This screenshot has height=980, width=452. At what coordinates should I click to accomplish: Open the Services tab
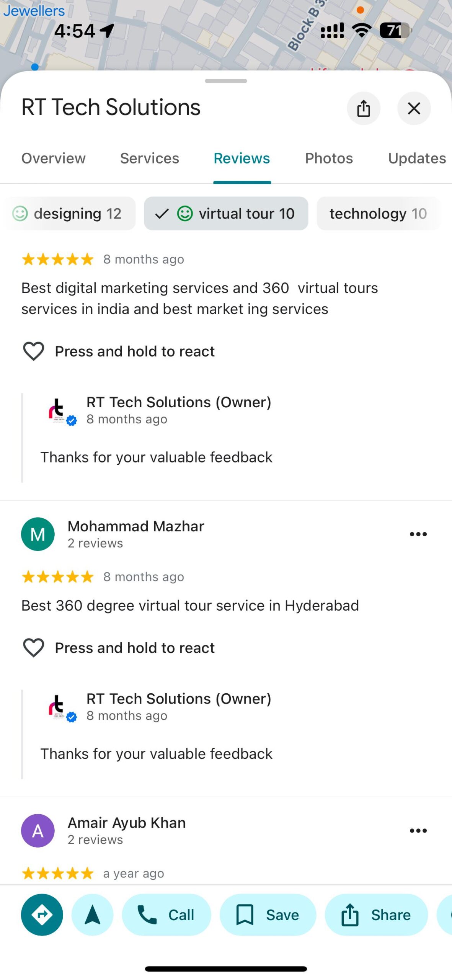click(150, 158)
